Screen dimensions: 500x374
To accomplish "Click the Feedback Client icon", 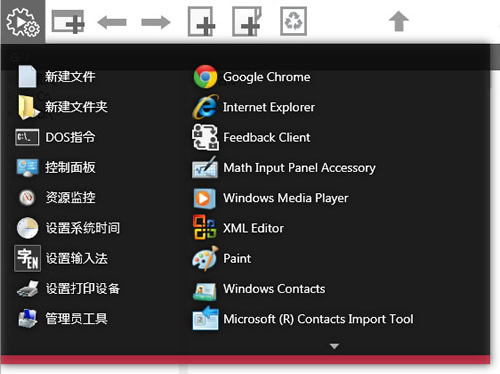I will (205, 137).
